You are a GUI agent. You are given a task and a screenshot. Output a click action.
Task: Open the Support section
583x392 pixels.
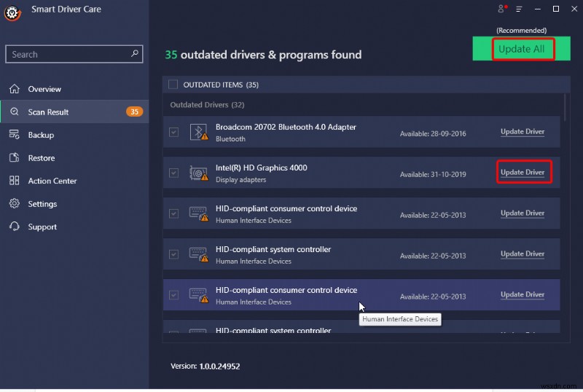(x=74, y=227)
